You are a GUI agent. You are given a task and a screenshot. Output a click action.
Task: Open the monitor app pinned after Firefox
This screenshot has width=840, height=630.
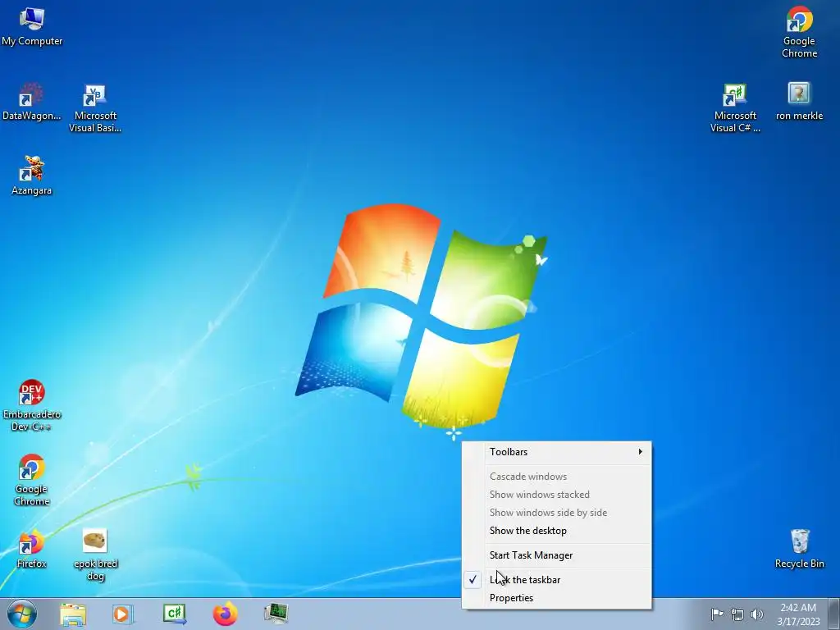point(276,614)
